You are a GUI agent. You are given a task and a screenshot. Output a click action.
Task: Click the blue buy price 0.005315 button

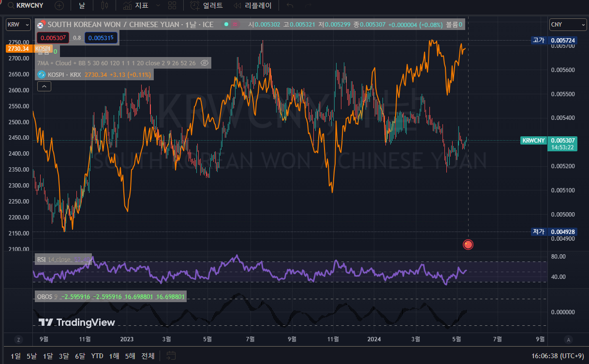click(x=101, y=37)
